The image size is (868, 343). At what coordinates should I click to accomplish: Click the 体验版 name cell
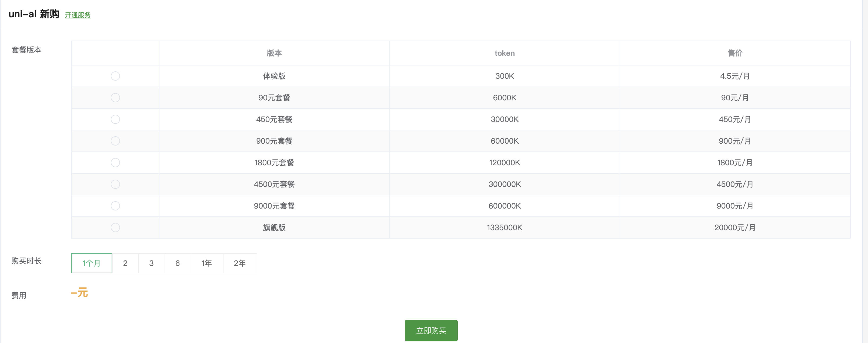coord(274,76)
